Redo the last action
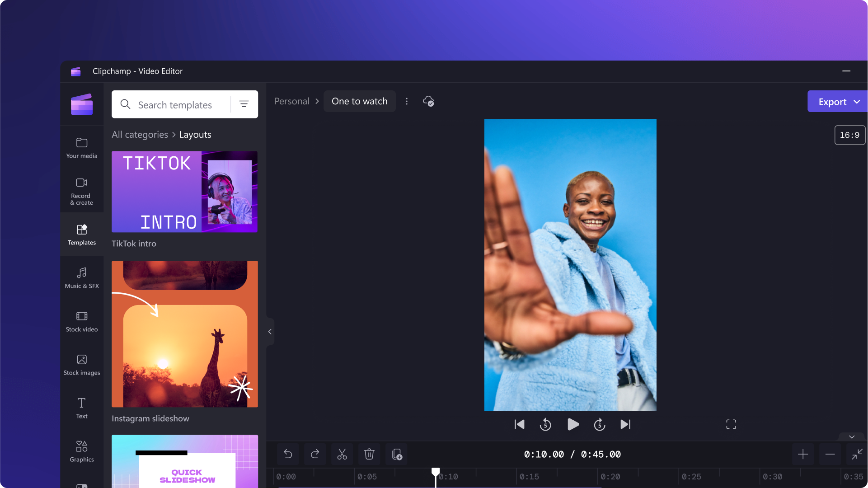The height and width of the screenshot is (488, 868). pos(315,454)
